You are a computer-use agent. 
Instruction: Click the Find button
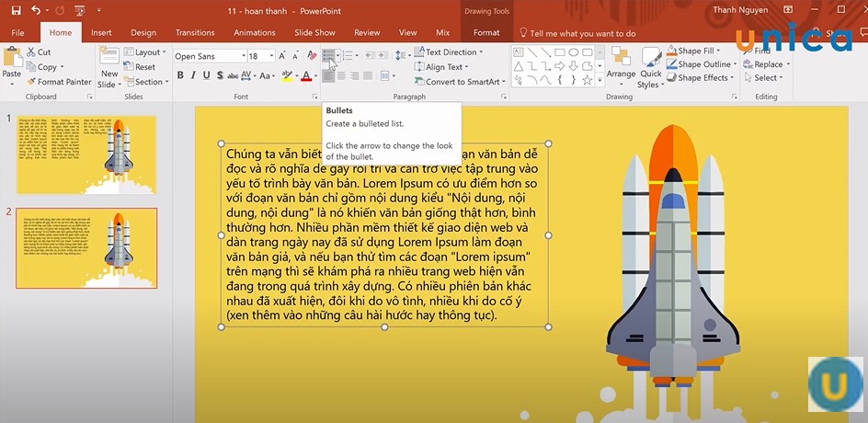click(x=759, y=51)
